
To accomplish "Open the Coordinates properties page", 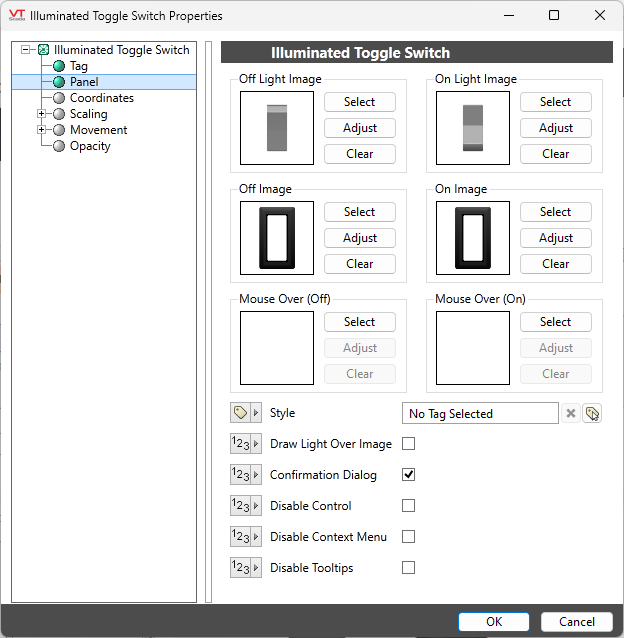I will point(101,98).
